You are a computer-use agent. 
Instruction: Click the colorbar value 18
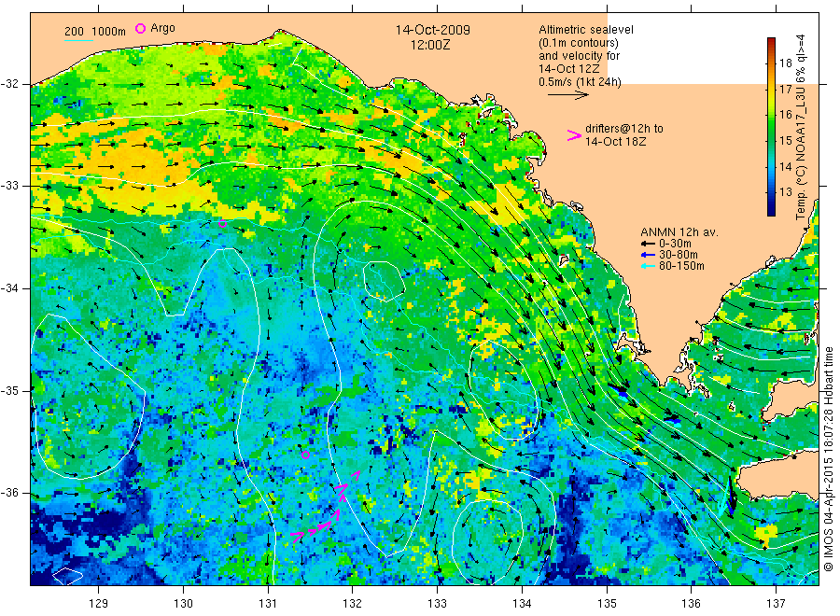pos(785,63)
